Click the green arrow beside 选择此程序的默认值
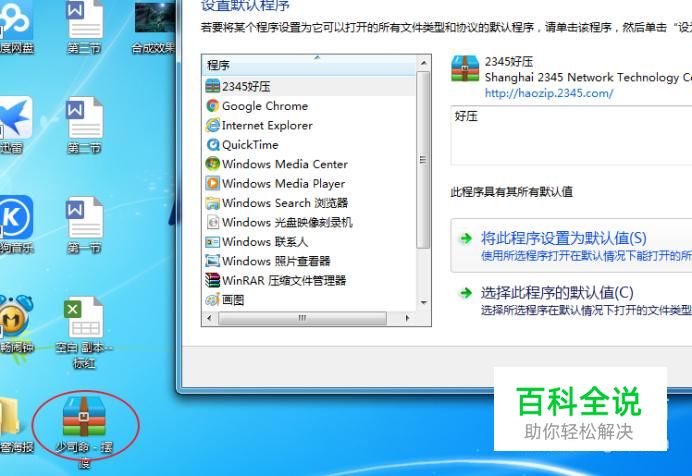Screen dimensions: 692x476 coord(466,292)
